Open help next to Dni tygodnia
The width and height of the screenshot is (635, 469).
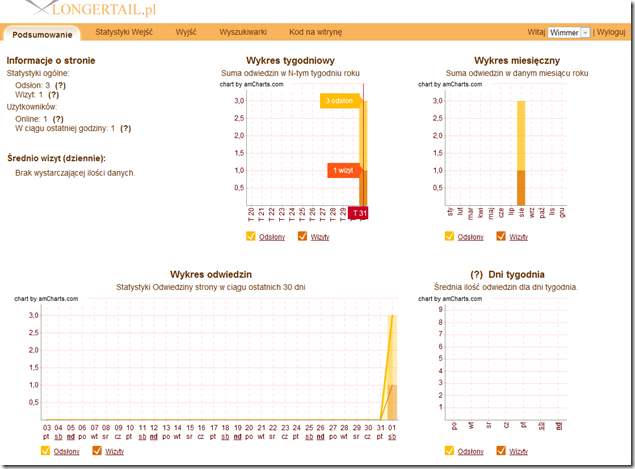pos(476,275)
